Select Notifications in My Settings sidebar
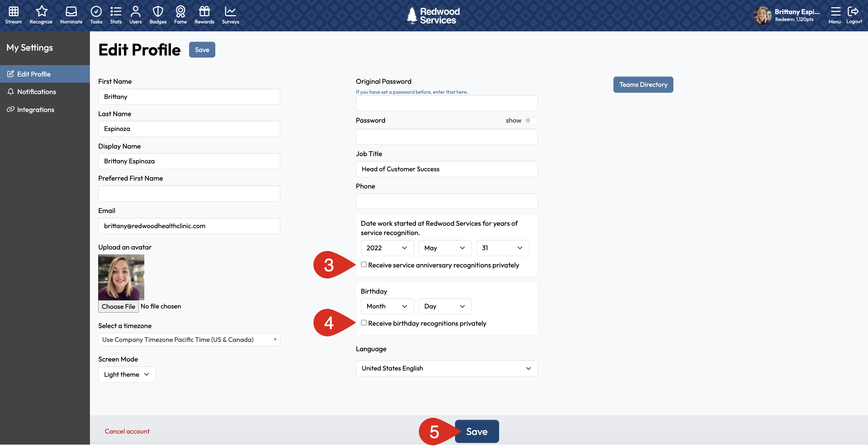868x446 pixels. 37,92
